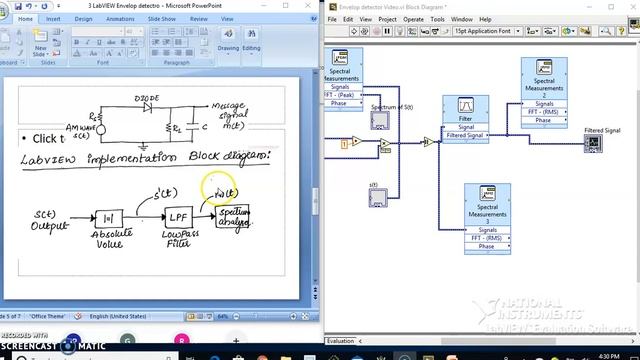This screenshot has width=640, height=360.
Task: Toggle Strikethrough in PowerPoint Font group
Action: (111, 42)
